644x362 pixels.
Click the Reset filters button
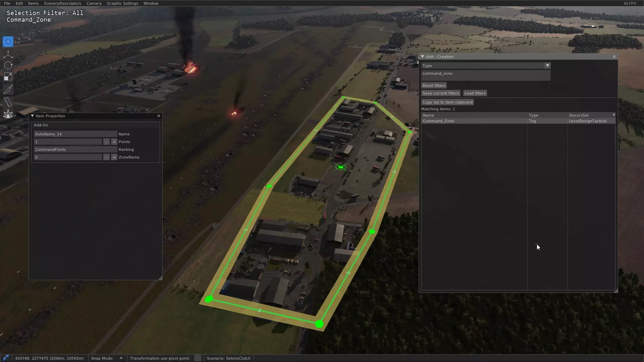[x=434, y=85]
